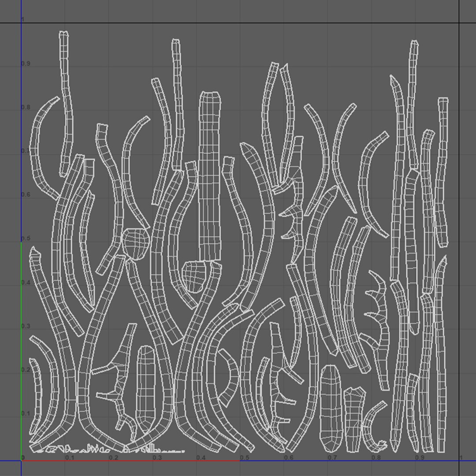This screenshot has width=476, height=476.
Task: Click the 0.9 label on horizontal axis
Action: coord(420,457)
